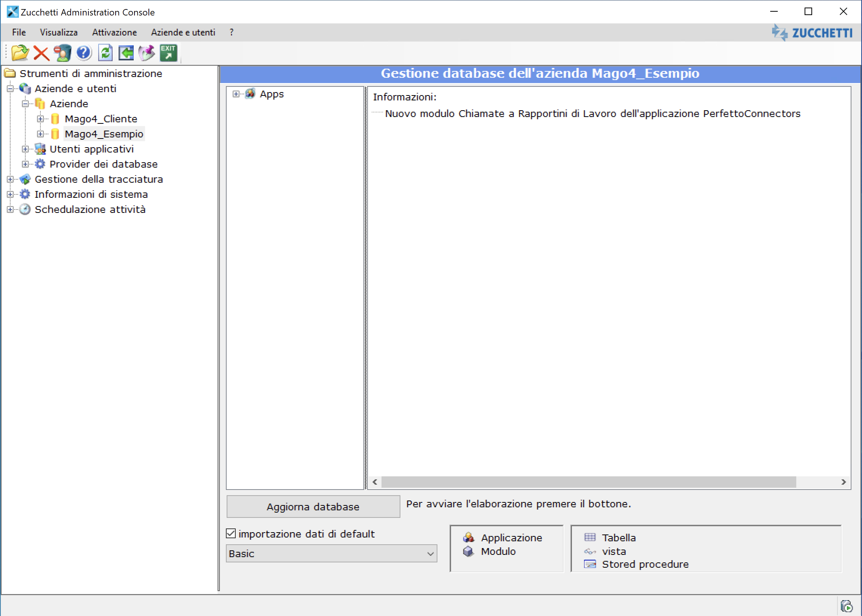Viewport: 862px width, 616px height.
Task: Click the red X delete toolbar icon
Action: click(x=41, y=53)
